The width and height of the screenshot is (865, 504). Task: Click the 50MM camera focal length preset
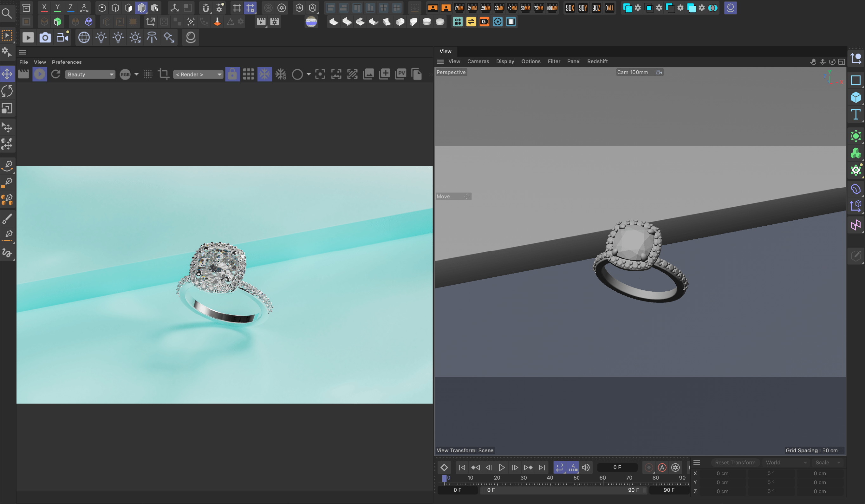pos(525,8)
